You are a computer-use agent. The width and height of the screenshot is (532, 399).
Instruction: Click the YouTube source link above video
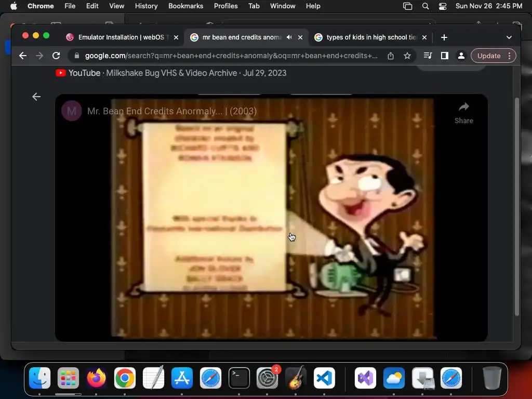[171, 73]
